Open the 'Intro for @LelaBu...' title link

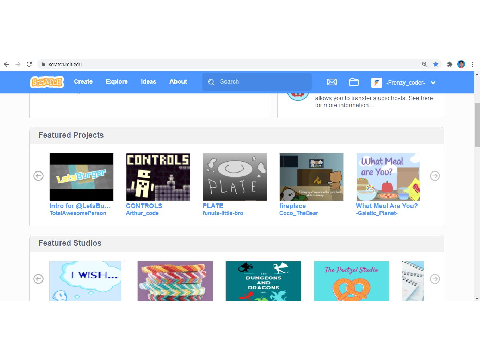pyautogui.click(x=80, y=206)
